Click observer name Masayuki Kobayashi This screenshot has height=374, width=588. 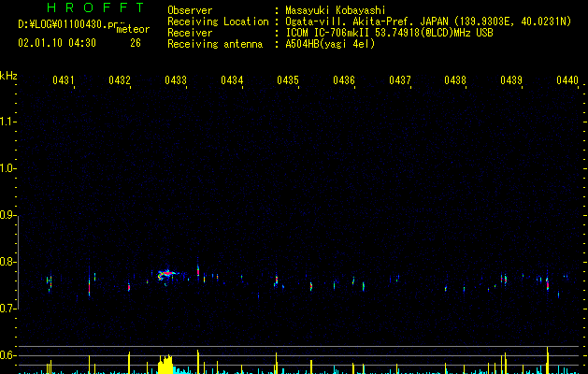336,10
